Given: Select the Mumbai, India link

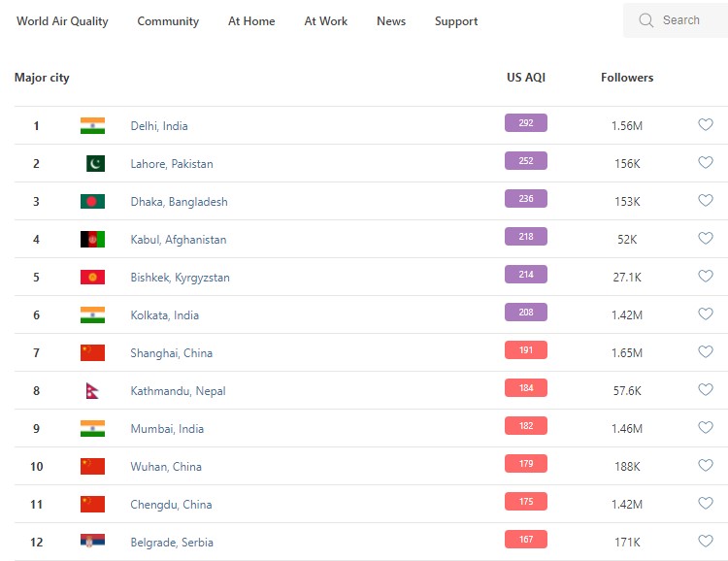Looking at the screenshot, I should point(167,429).
